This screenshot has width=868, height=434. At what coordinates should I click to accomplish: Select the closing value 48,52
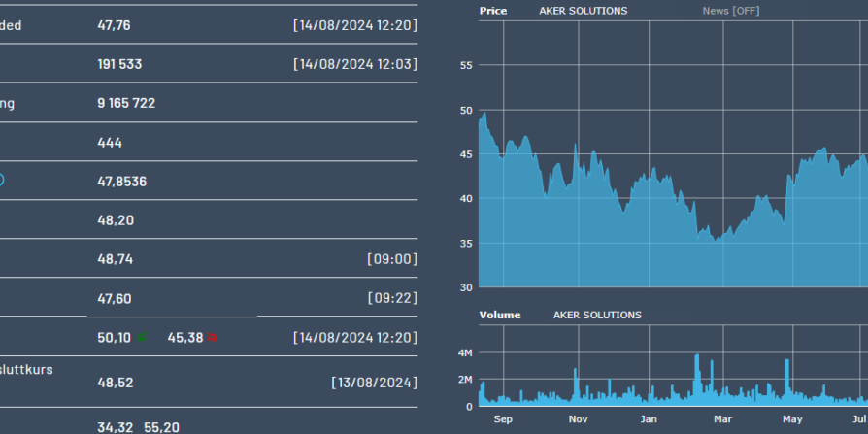(116, 384)
